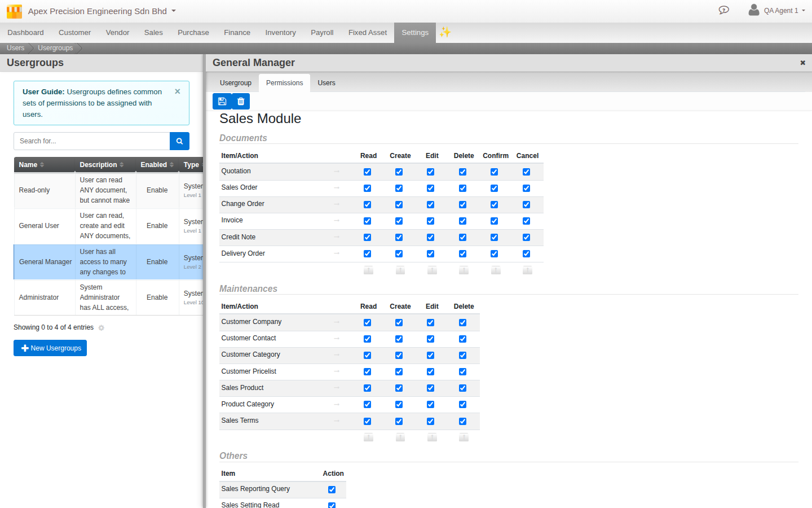
Task: Uncheck Quotation Read permission
Action: 367,172
